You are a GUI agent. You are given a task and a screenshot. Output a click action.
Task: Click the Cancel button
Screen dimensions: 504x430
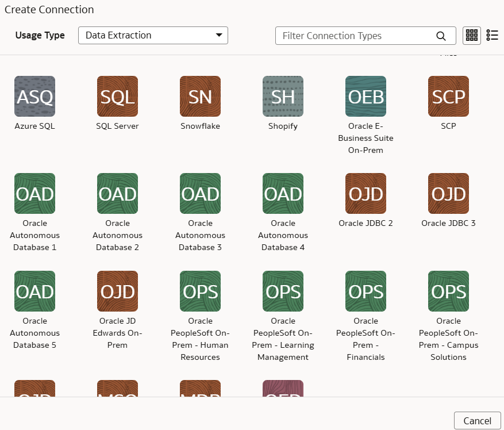point(478,420)
